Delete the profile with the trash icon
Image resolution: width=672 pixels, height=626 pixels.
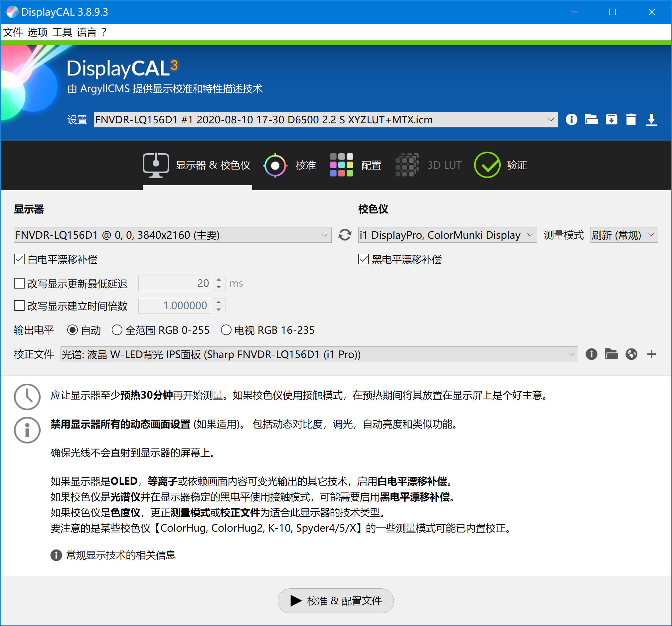[631, 120]
